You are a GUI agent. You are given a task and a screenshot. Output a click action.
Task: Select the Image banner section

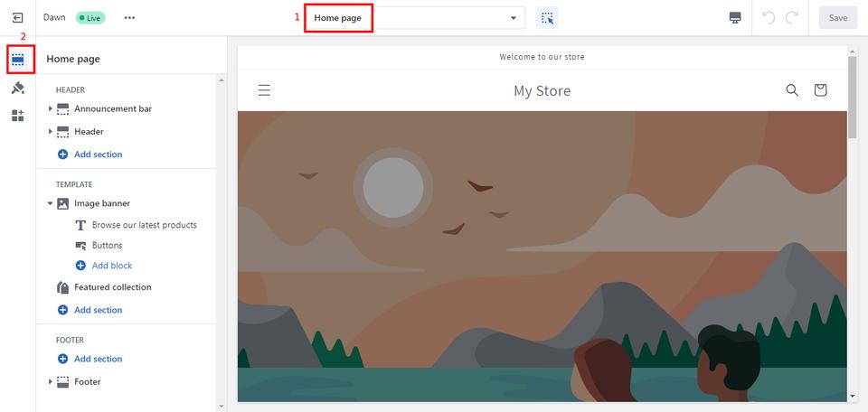(x=102, y=203)
